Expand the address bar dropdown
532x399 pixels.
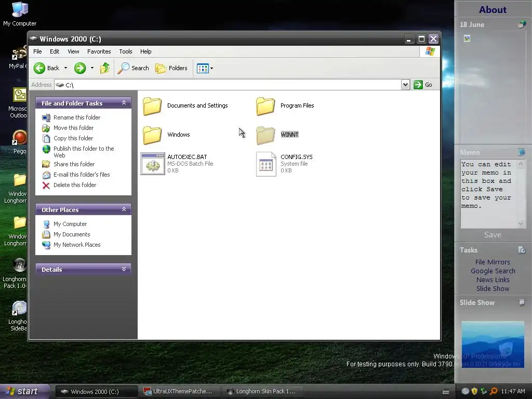click(x=405, y=85)
